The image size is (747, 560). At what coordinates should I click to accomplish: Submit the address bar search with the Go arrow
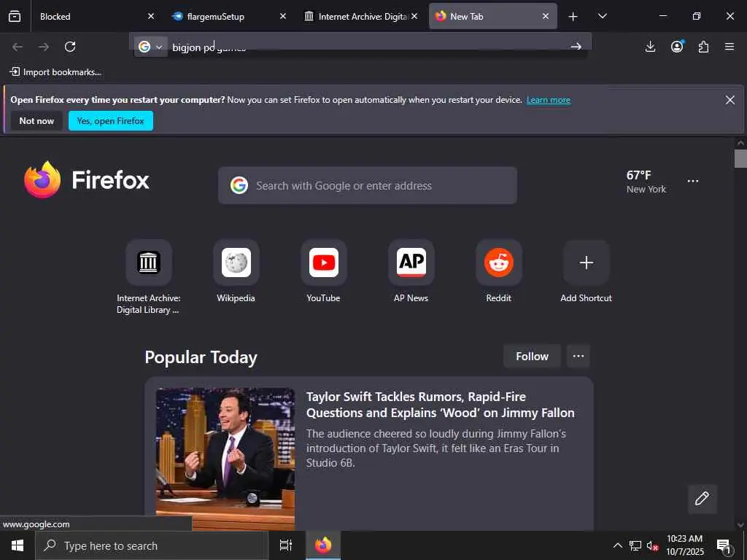click(x=576, y=47)
